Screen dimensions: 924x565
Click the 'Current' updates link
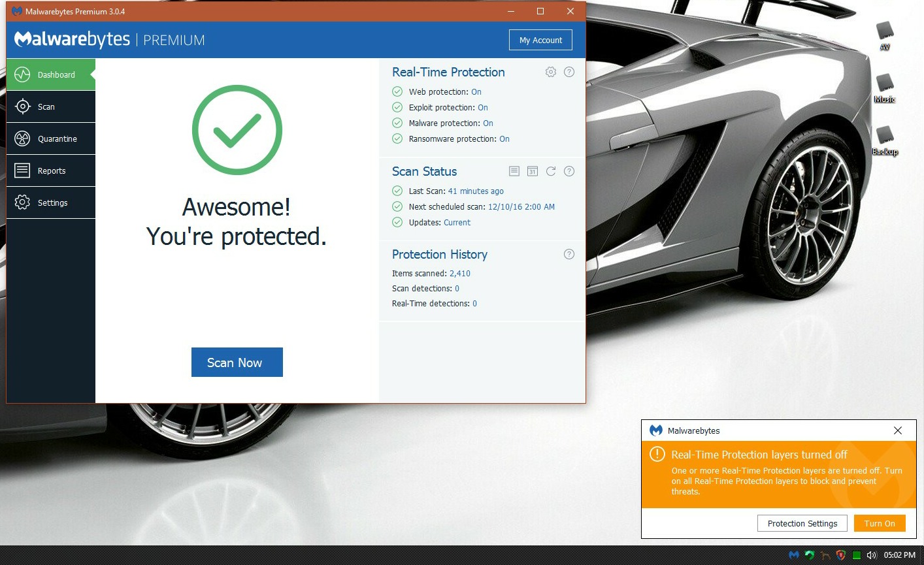pyautogui.click(x=457, y=223)
